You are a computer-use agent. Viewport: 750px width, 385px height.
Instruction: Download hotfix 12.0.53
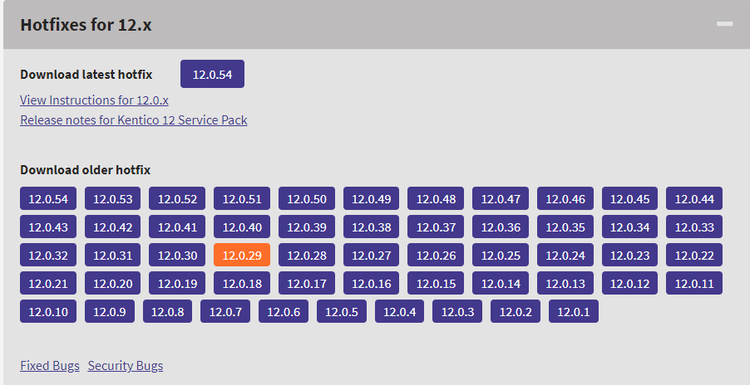click(x=113, y=198)
